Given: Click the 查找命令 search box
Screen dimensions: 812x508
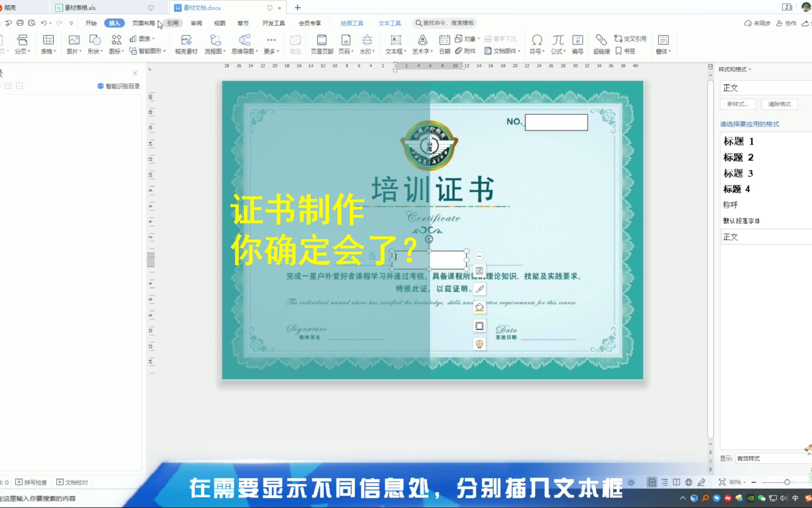Looking at the screenshot, I should 445,23.
